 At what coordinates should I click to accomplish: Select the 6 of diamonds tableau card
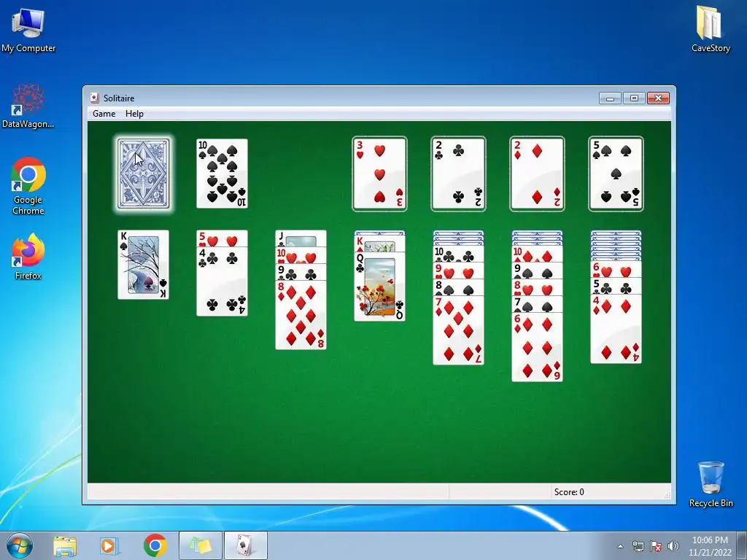537,347
